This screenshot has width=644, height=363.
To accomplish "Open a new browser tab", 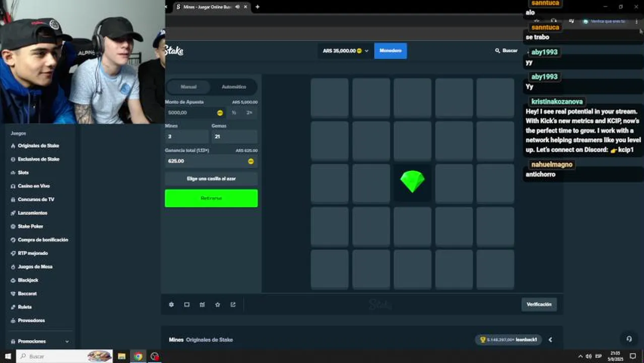I will tap(257, 7).
